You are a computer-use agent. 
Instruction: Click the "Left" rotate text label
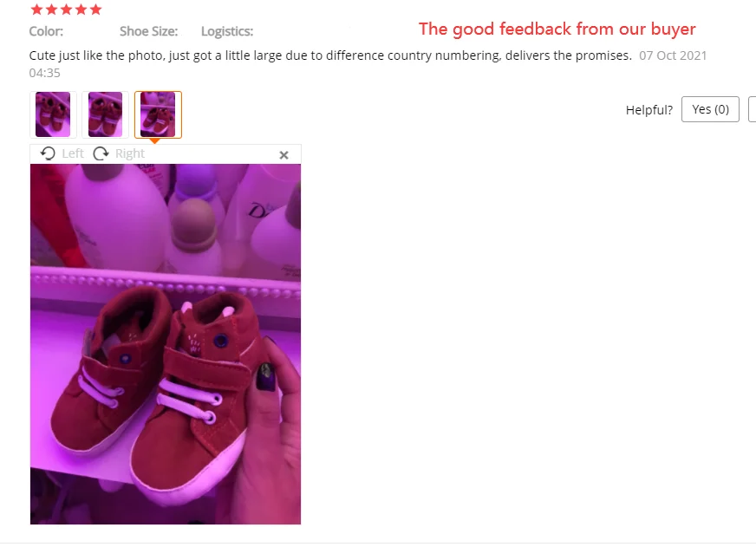point(73,153)
